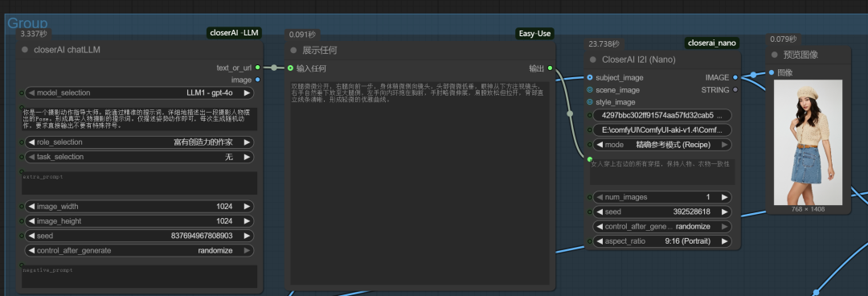
Task: Click the text_or_url output connector
Action: 257,68
